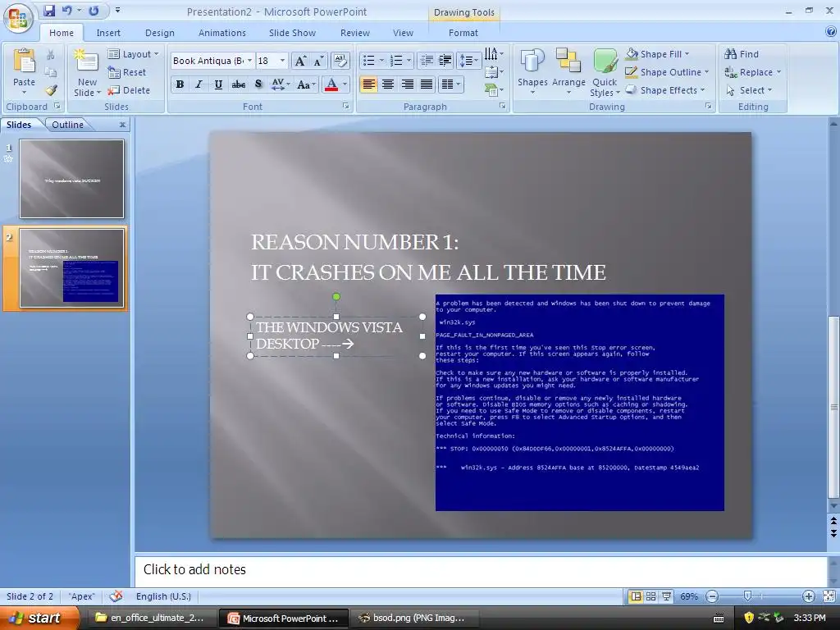Open the Layout dropdown
This screenshot has height=630, width=840.
click(x=134, y=54)
